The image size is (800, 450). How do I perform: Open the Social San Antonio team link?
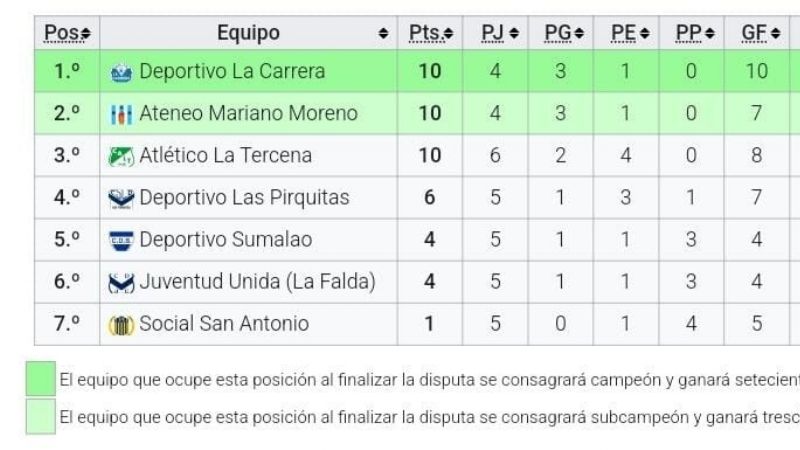click(x=224, y=324)
